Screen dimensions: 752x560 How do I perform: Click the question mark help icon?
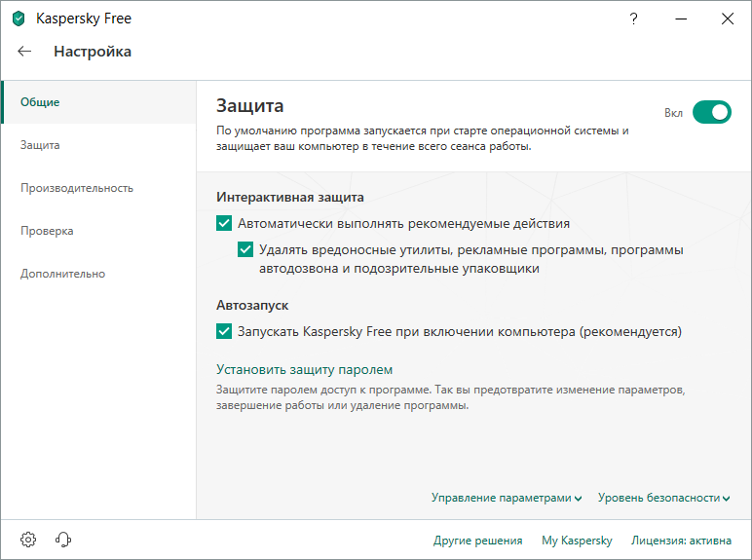[x=635, y=19]
